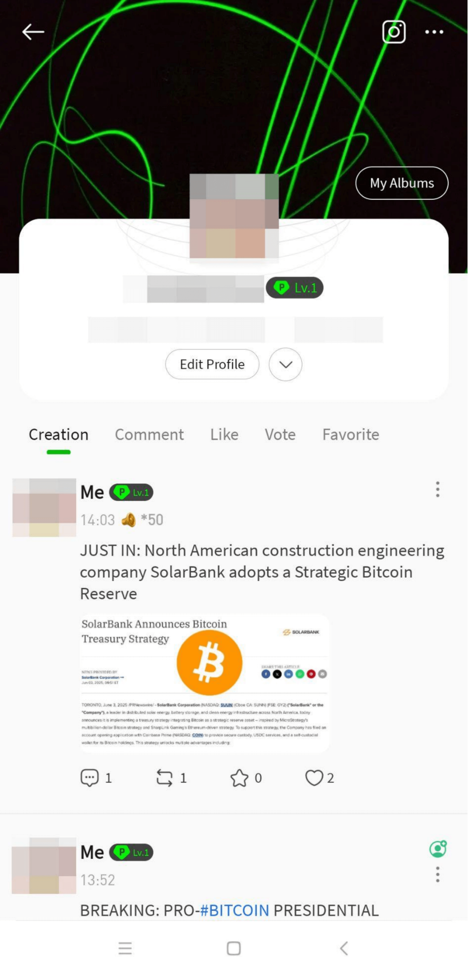Tap the megaphone icon next to *50
471x980 pixels.
click(x=128, y=520)
